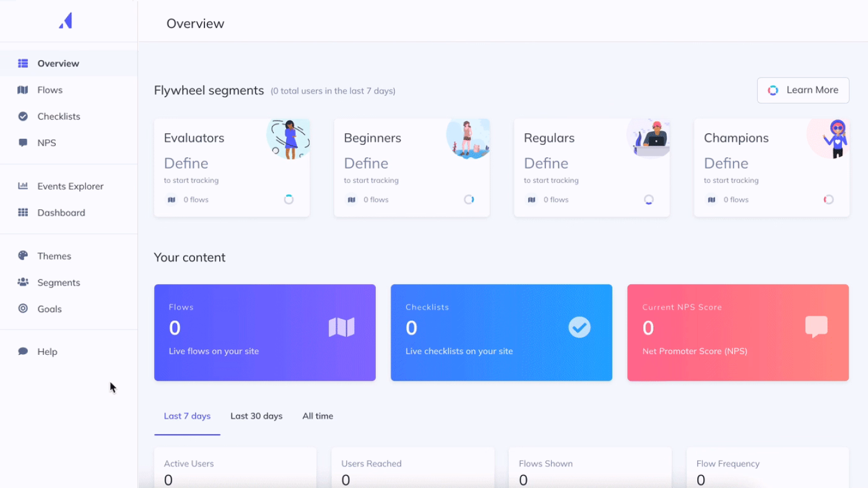Open the NPS section
This screenshot has width=868, height=488.
coord(48,142)
